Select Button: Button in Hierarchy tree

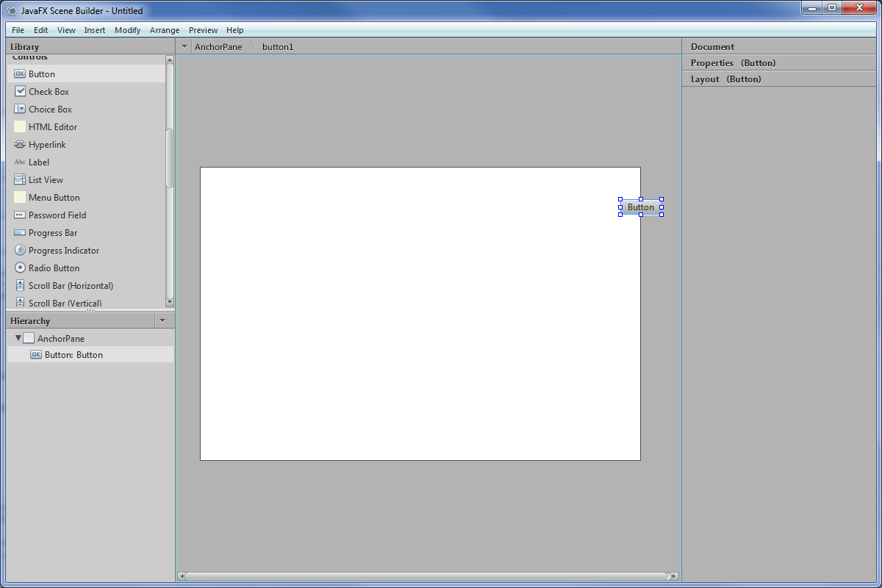(73, 355)
